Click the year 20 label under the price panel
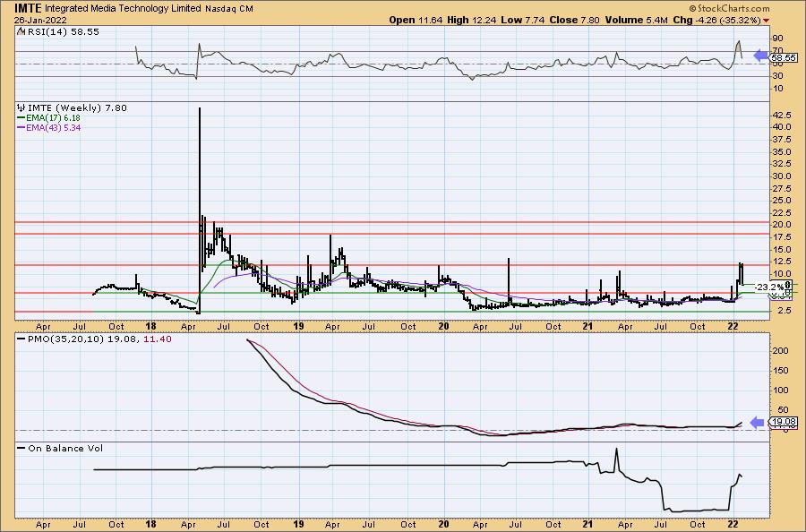 [443, 326]
